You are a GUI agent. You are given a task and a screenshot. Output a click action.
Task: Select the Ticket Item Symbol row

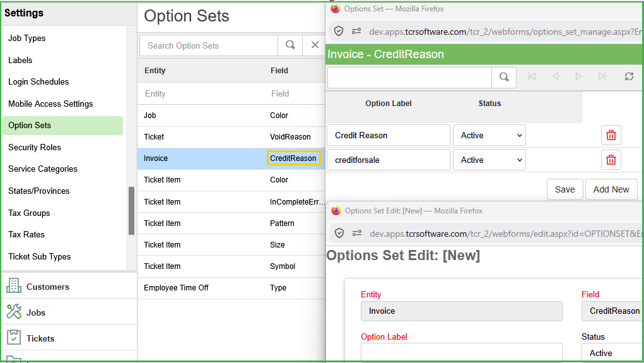(x=231, y=266)
